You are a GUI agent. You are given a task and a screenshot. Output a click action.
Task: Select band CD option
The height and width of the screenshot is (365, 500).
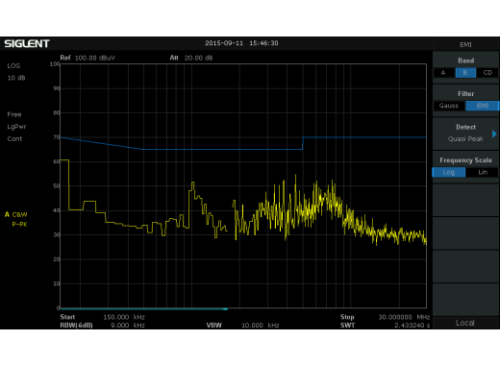487,73
